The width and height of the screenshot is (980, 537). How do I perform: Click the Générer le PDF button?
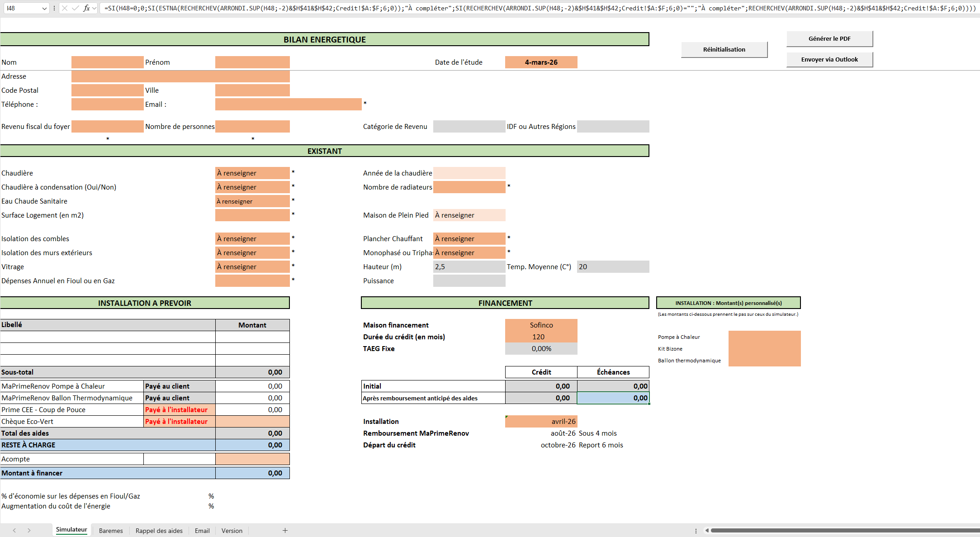[829, 38]
